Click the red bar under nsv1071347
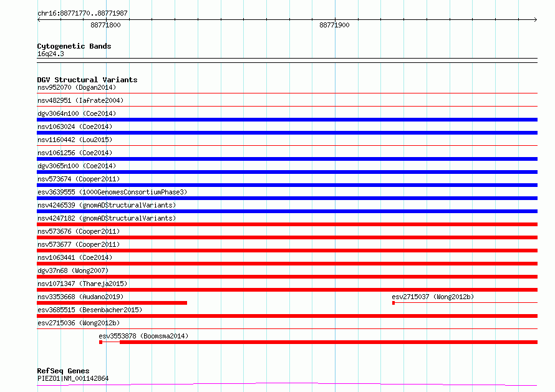Screen dimensions: 555x392 click(x=287, y=290)
